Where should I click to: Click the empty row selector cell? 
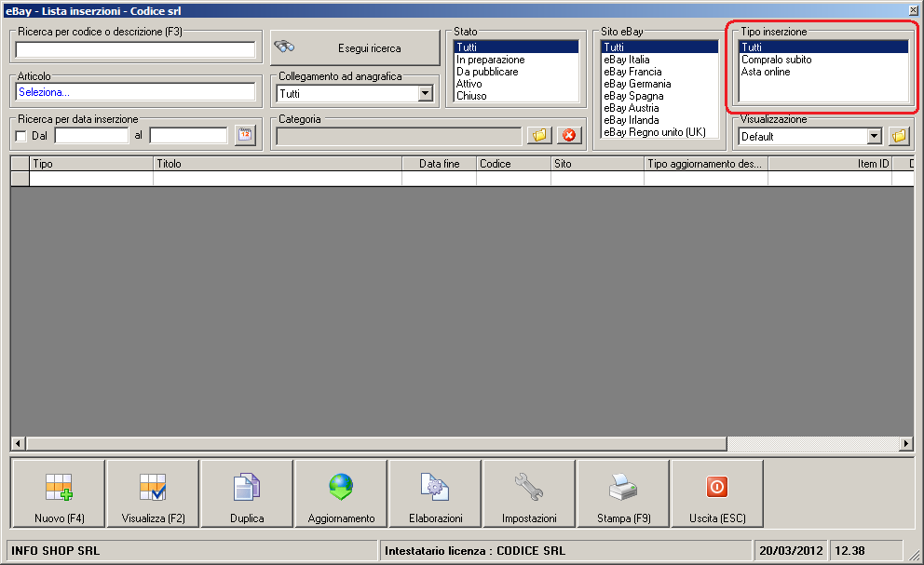click(x=20, y=179)
